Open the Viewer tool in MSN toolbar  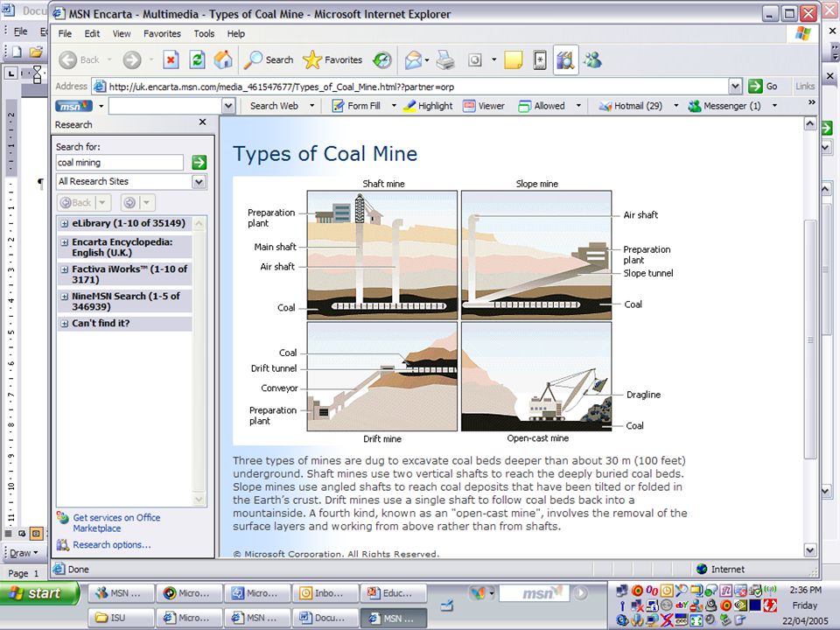[x=484, y=106]
